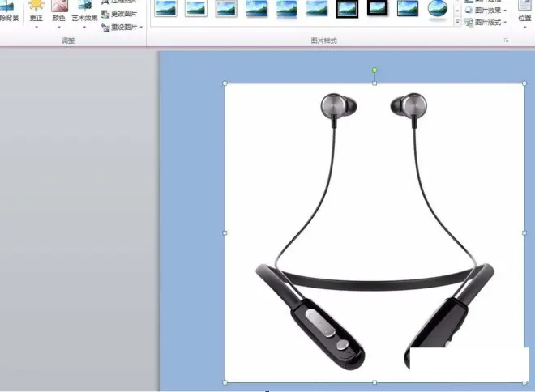The height and width of the screenshot is (392, 535).
Task: Click the top-right corner sizing handle
Action: click(524, 83)
